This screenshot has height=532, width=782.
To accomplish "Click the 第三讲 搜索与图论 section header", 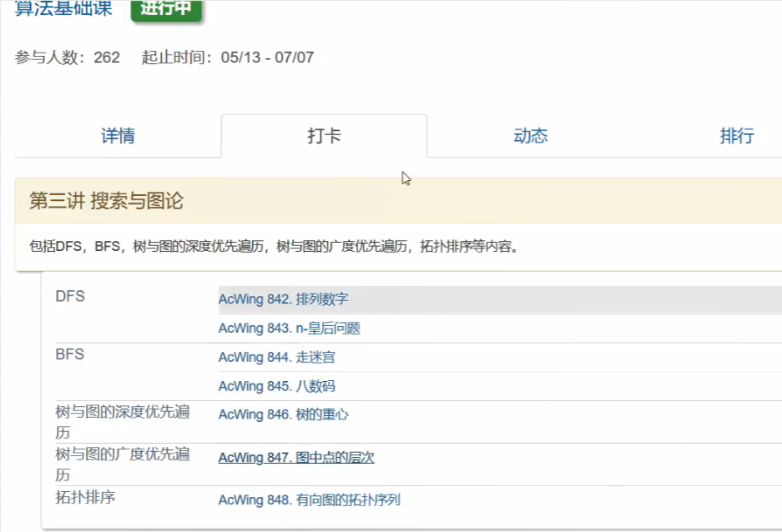I will (x=106, y=201).
